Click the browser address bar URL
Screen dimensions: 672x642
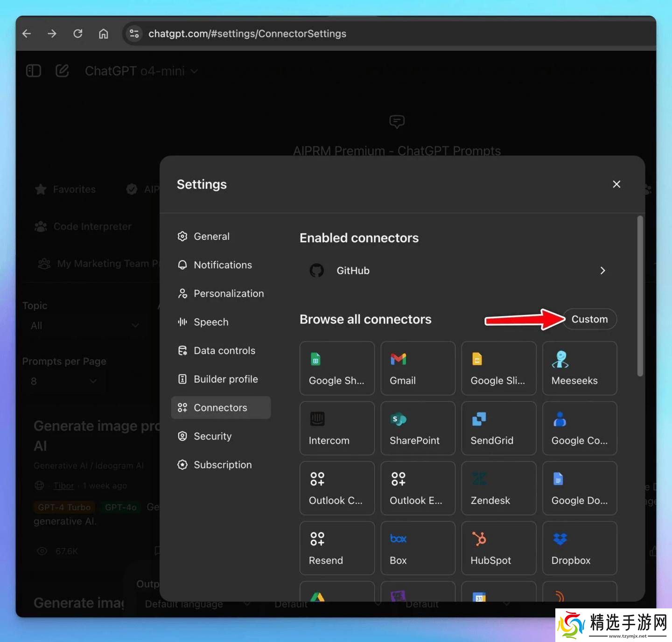coord(247,34)
